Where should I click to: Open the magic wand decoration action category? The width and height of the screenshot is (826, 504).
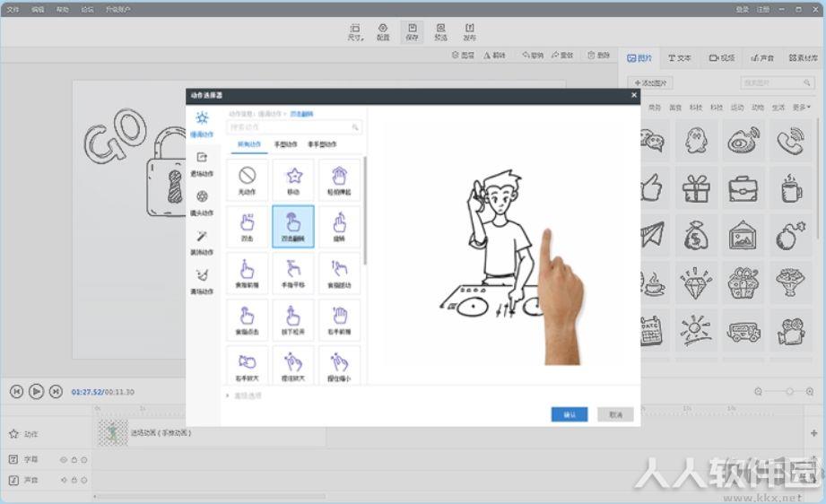[202, 242]
